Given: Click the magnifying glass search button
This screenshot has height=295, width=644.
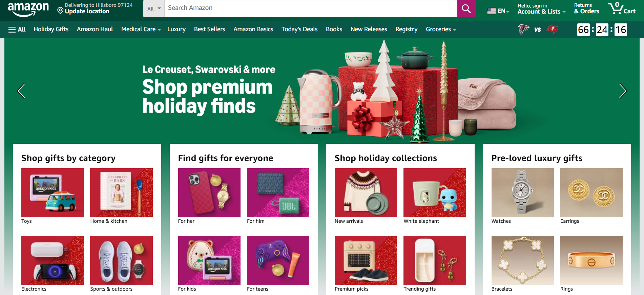Looking at the screenshot, I should (x=466, y=8).
